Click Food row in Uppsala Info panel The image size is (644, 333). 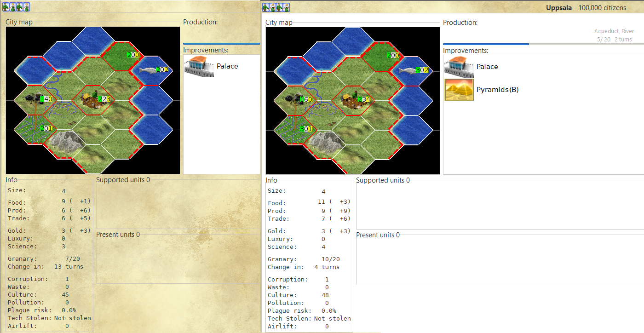(309, 202)
